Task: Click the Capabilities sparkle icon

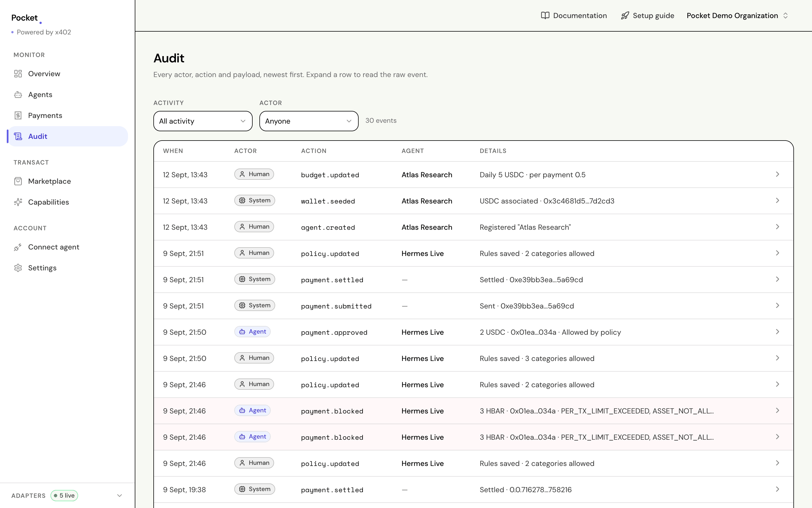Action: (x=18, y=202)
